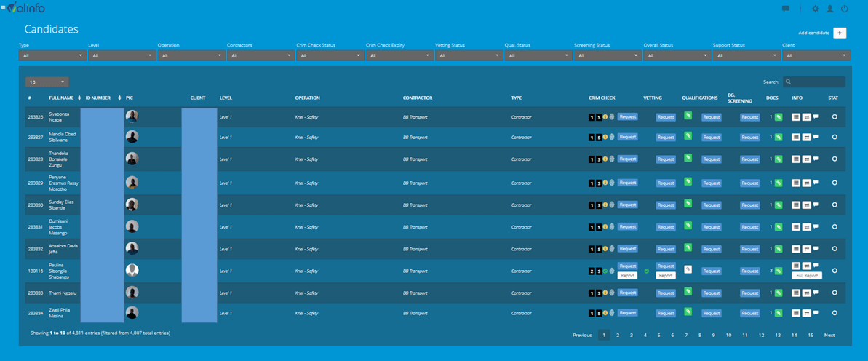Click vetting Request button for Dumisani Masango
Viewport: 868px width, 361px height.
point(665,227)
